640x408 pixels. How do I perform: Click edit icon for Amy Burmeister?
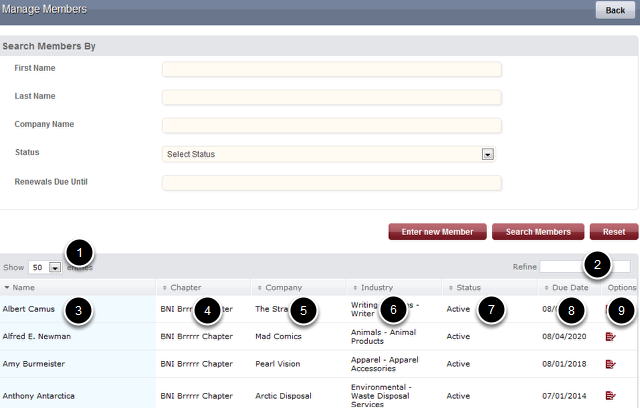coord(610,365)
